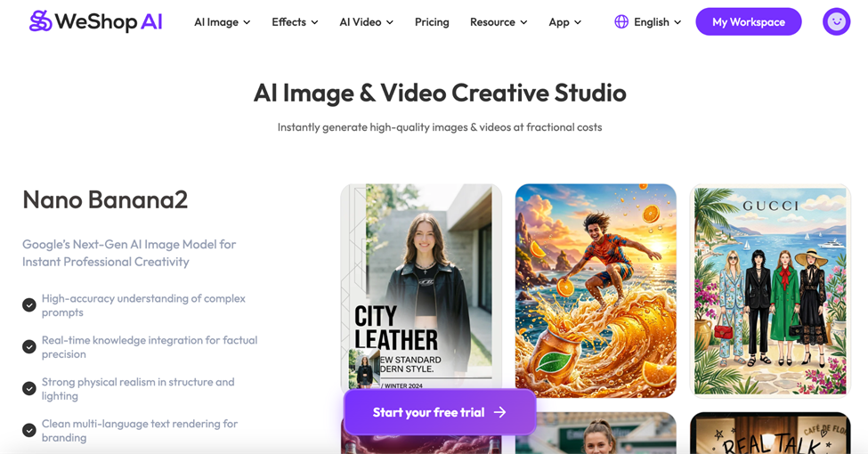Open the App menu

pos(564,21)
